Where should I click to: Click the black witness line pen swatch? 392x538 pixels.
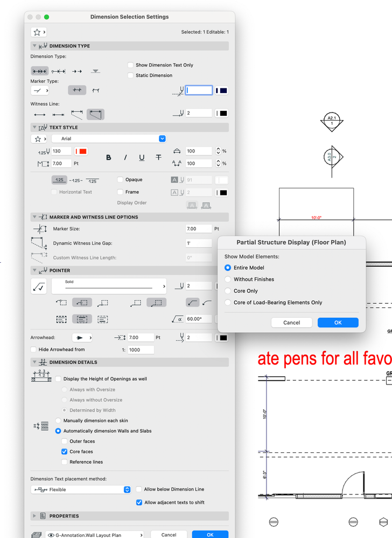pyautogui.click(x=221, y=113)
